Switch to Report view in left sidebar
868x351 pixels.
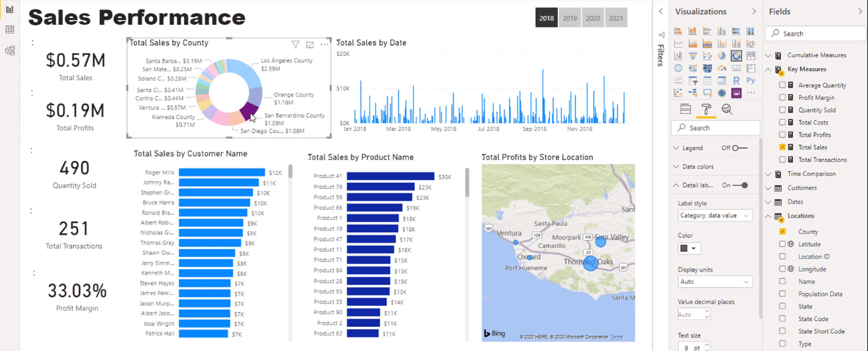point(10,10)
